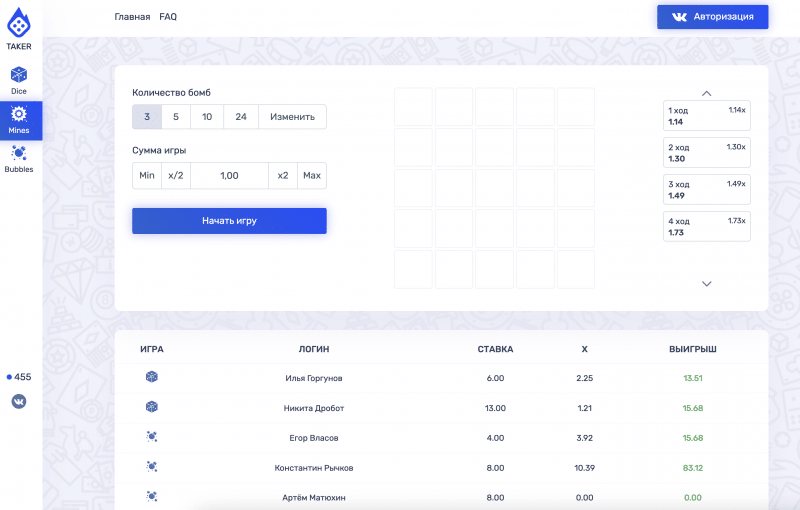The image size is (800, 510).
Task: Click the СТАВКА column header
Action: pos(495,349)
